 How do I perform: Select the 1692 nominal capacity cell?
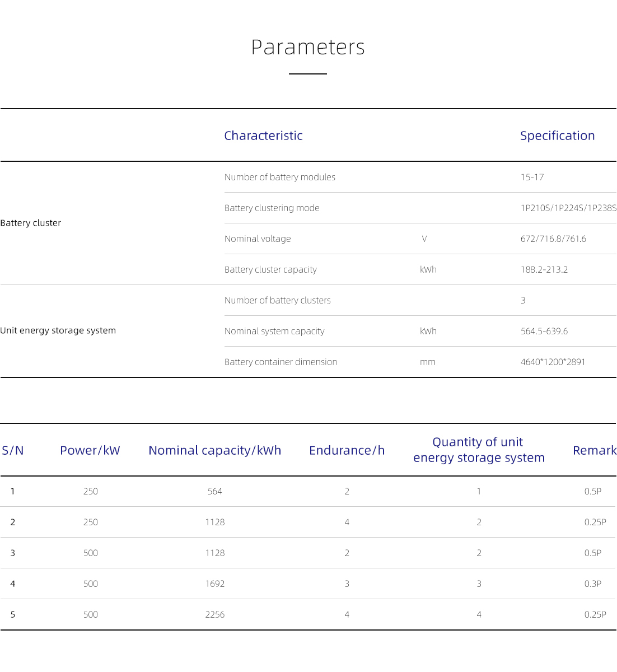[x=215, y=584]
